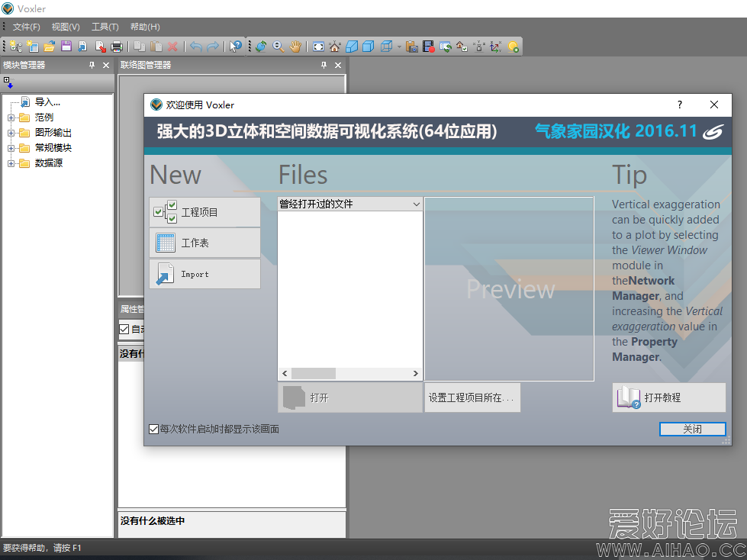This screenshot has height=560, width=747.
Task: Open the 帮助(H) menu
Action: (x=145, y=27)
